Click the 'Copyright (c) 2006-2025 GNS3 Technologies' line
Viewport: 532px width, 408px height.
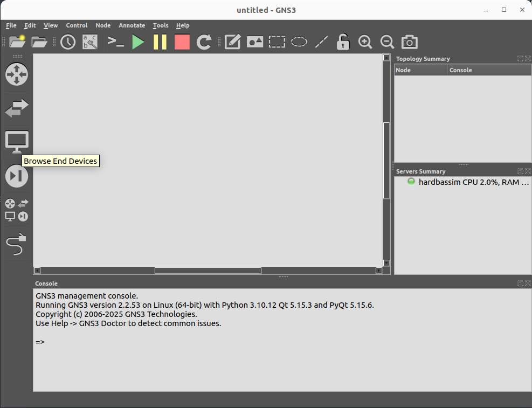point(116,314)
